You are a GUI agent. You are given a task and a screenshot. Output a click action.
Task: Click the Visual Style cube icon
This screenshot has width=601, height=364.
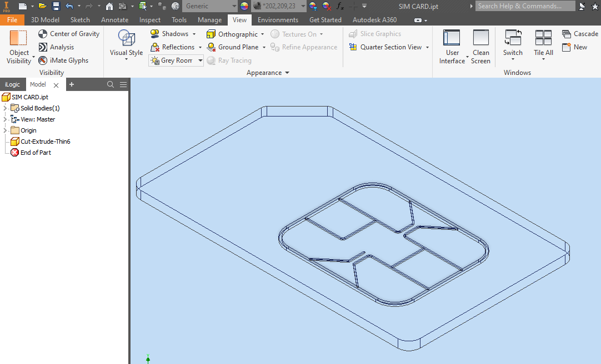(x=127, y=38)
